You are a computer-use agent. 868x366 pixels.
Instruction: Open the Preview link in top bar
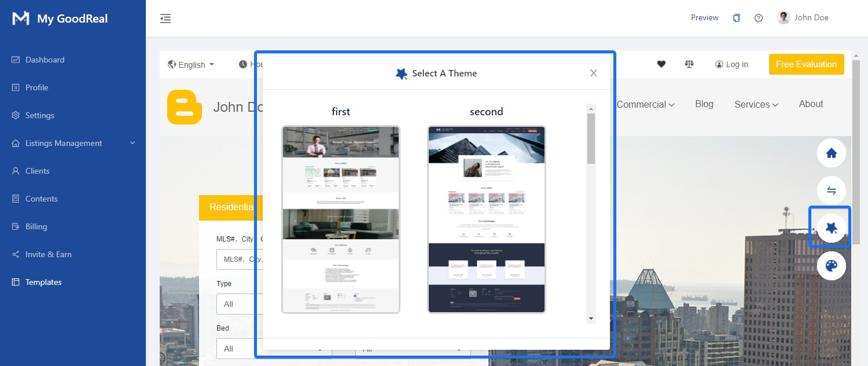click(704, 17)
